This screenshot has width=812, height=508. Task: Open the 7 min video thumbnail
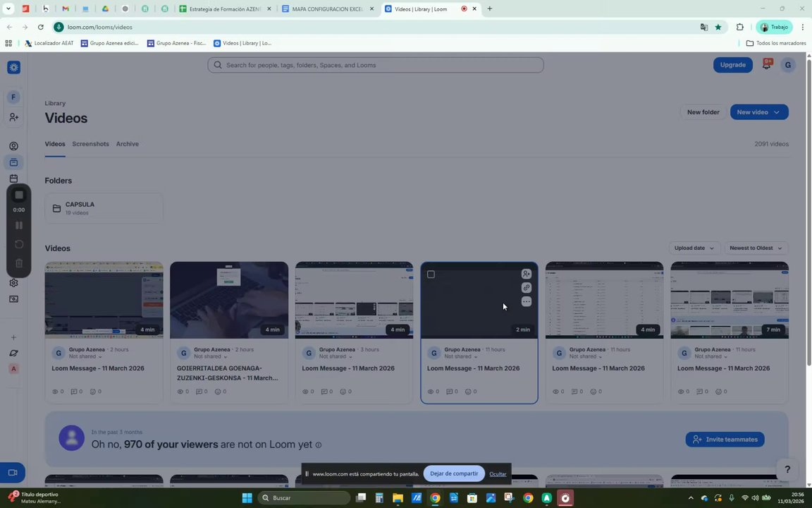pyautogui.click(x=729, y=300)
